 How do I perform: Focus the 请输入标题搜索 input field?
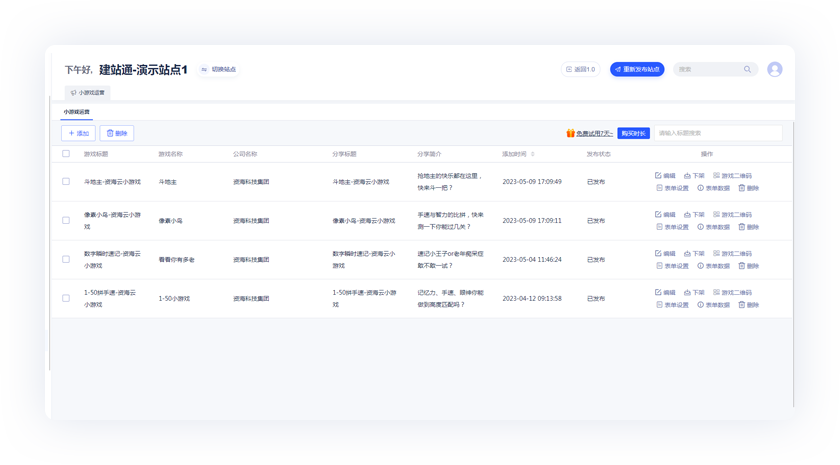coord(716,133)
